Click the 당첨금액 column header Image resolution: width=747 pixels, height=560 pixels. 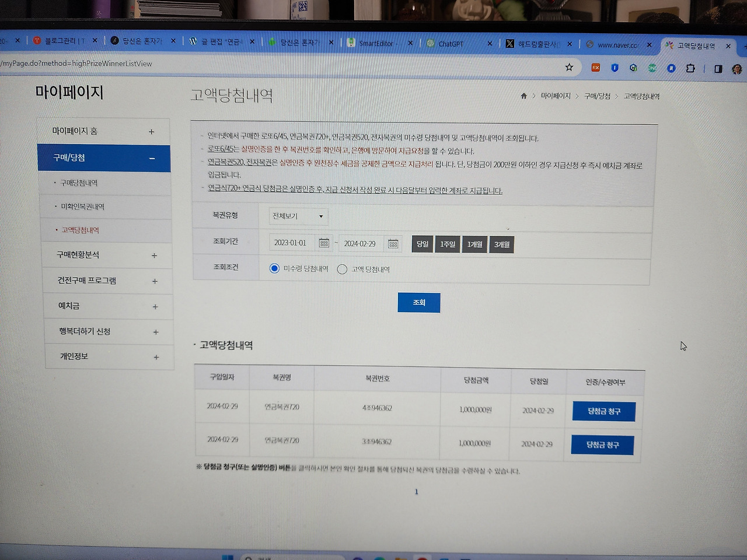pyautogui.click(x=476, y=380)
